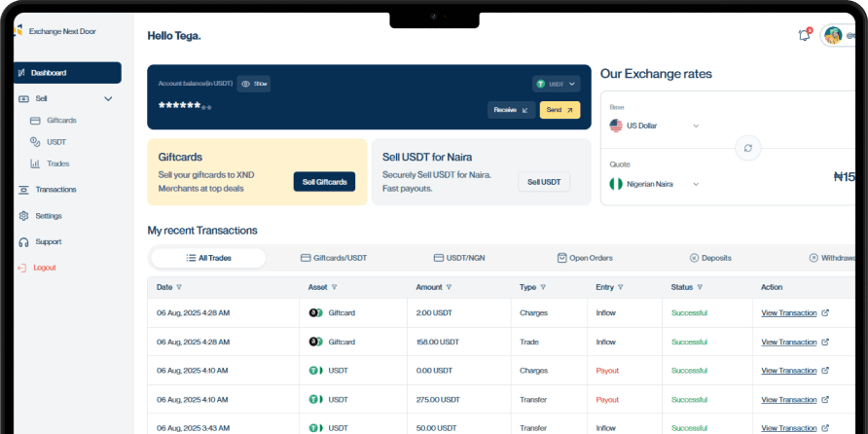Viewport: 868px width, 434px height.
Task: Switch to USDT/NGN tab
Action: coord(459,258)
